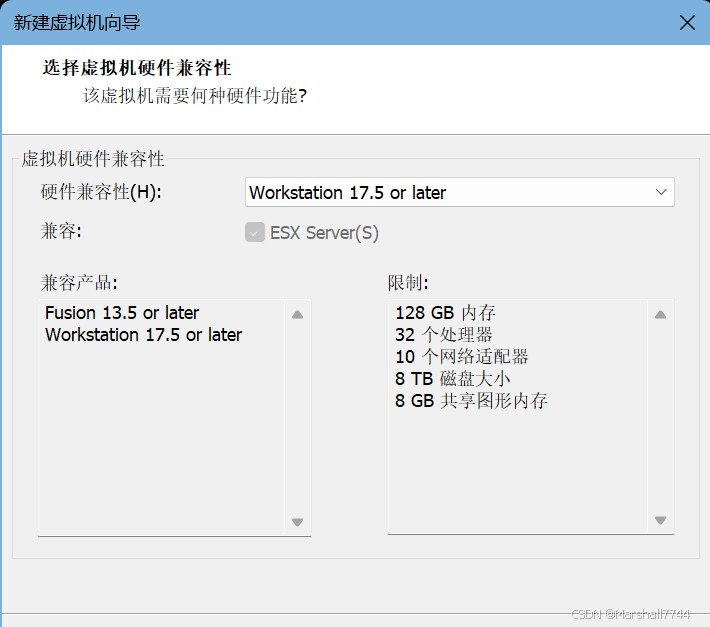
Task: Click the up arrow of compatible products scrollbar
Action: point(297,315)
